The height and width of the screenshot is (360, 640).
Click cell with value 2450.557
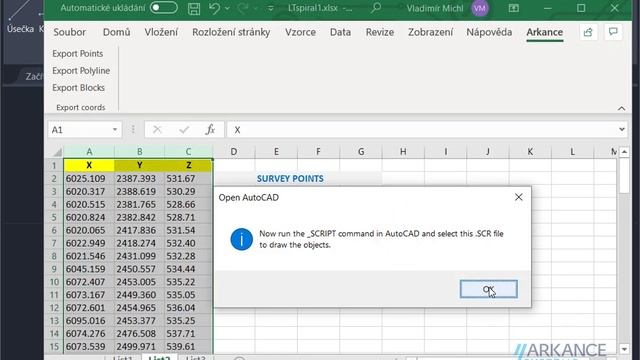tap(140, 269)
